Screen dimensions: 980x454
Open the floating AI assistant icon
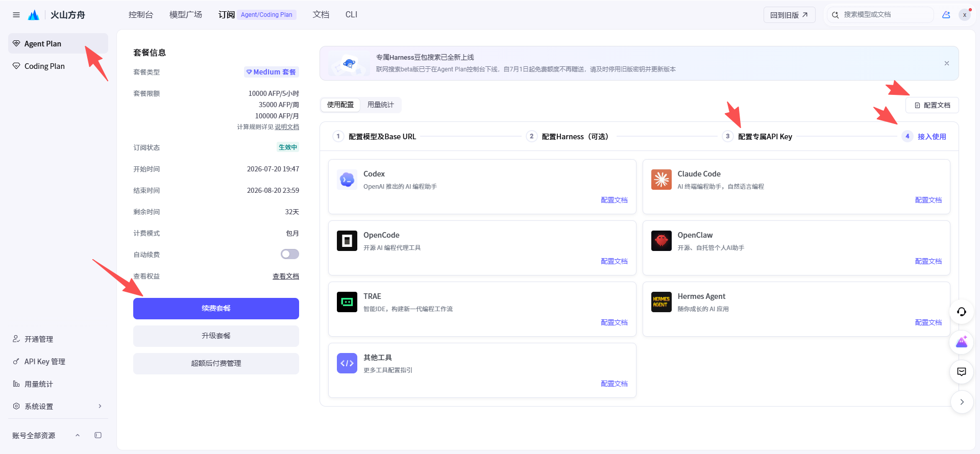(962, 342)
